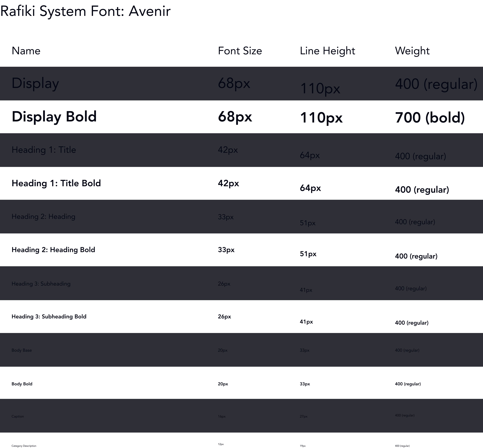The height and width of the screenshot is (448, 483).
Task: Select the 'Heading 3: Subheading Bold' label
Action: click(x=49, y=316)
